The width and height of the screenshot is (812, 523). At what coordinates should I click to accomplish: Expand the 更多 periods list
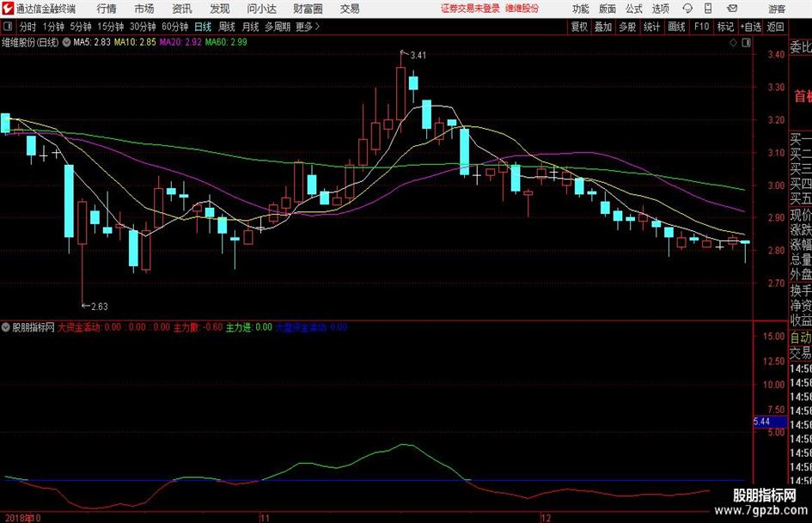click(x=308, y=27)
